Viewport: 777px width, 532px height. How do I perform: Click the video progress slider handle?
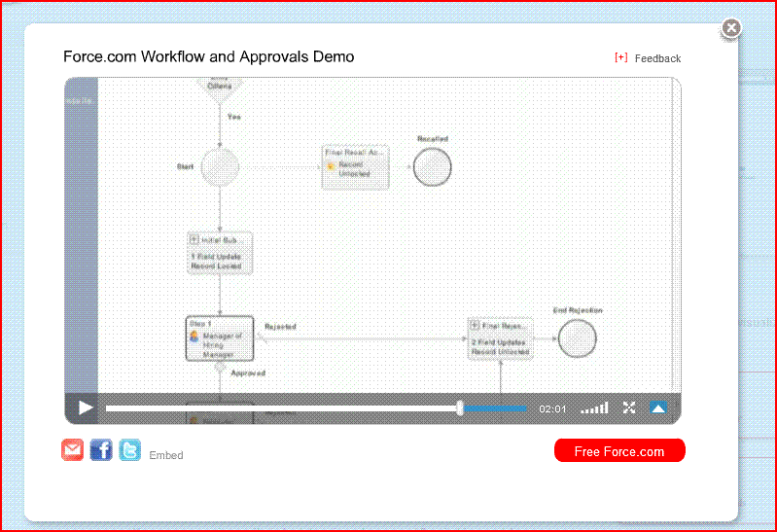click(460, 408)
